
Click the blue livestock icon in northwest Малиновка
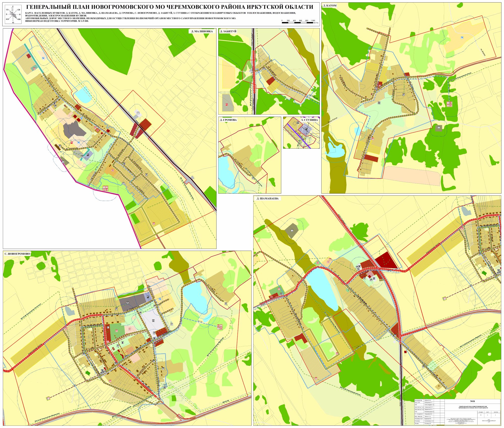pos(44,58)
